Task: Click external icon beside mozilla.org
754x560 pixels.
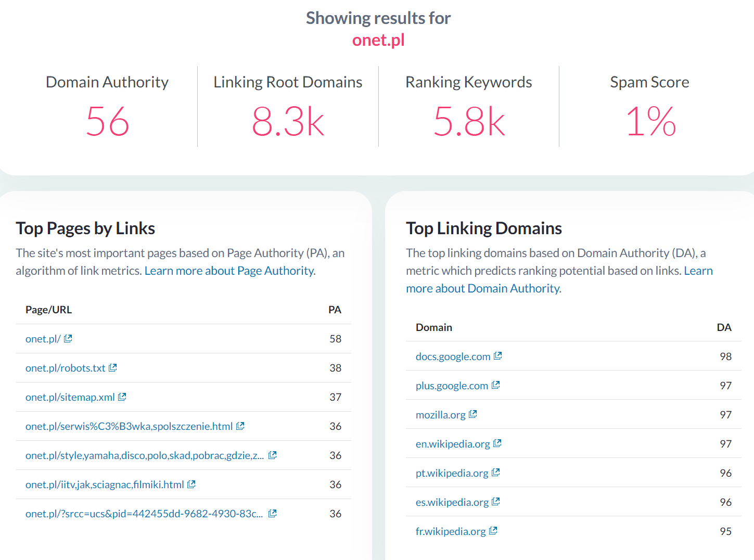Action: pyautogui.click(x=472, y=414)
